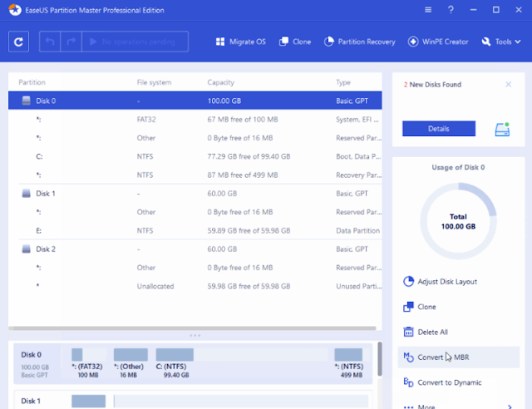Click the Adjust Disk Layout pie icon
The height and width of the screenshot is (409, 532).
click(x=408, y=281)
